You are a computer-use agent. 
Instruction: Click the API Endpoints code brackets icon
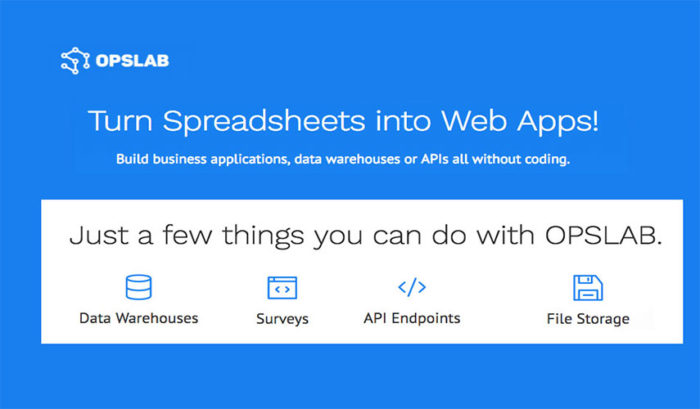click(x=412, y=287)
